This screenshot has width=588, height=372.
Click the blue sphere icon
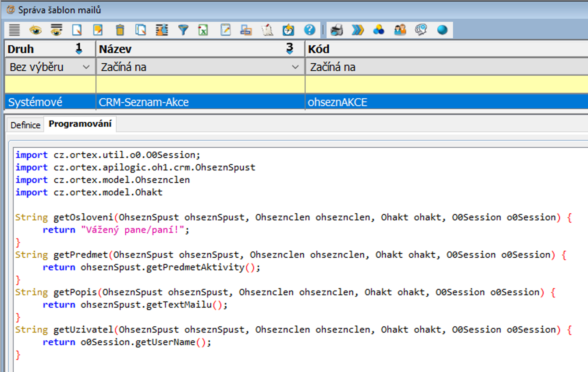442,30
